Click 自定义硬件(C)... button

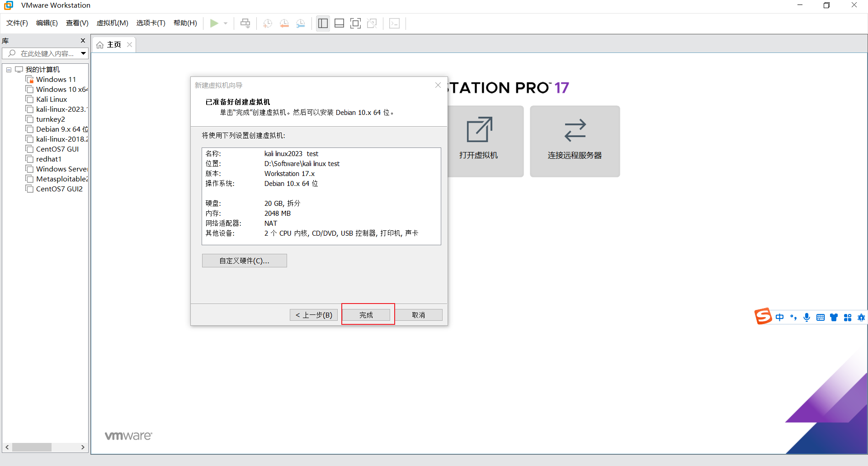pyautogui.click(x=244, y=261)
